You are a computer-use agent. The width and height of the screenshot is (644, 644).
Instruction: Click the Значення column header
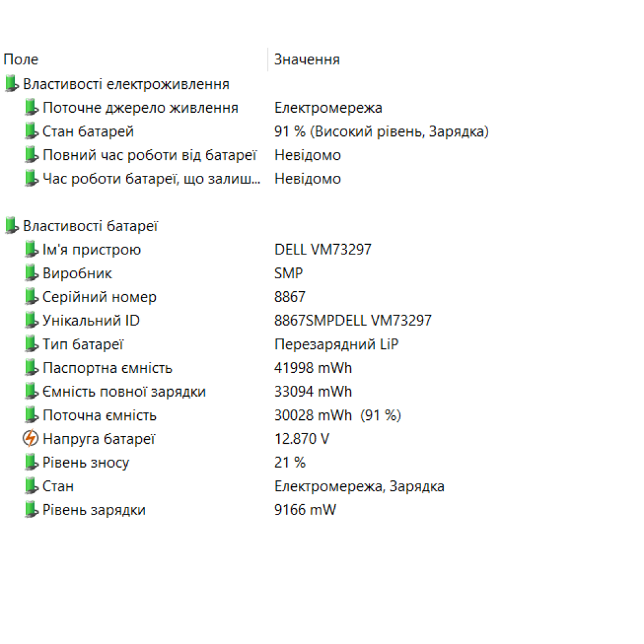pos(307,59)
